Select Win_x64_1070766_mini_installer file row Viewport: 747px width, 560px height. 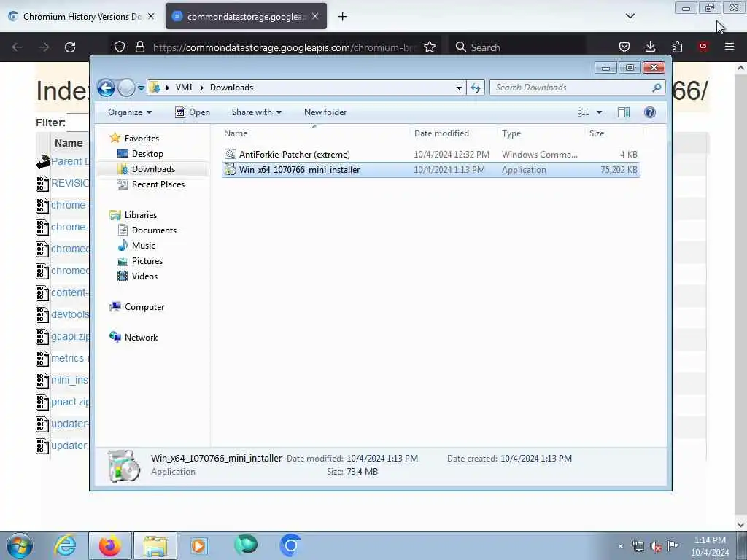(x=430, y=169)
